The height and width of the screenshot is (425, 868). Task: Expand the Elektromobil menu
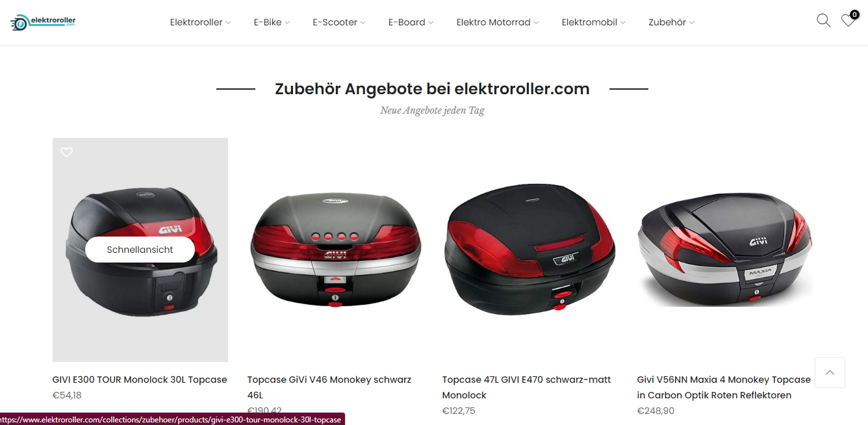[x=594, y=22]
